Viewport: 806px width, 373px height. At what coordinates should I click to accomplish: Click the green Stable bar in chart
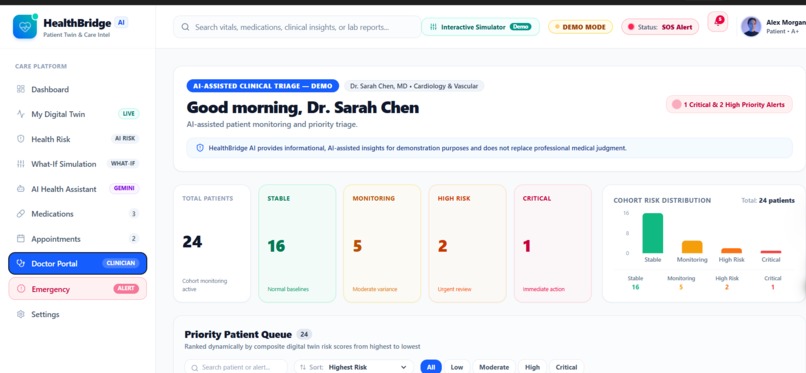[x=652, y=233]
